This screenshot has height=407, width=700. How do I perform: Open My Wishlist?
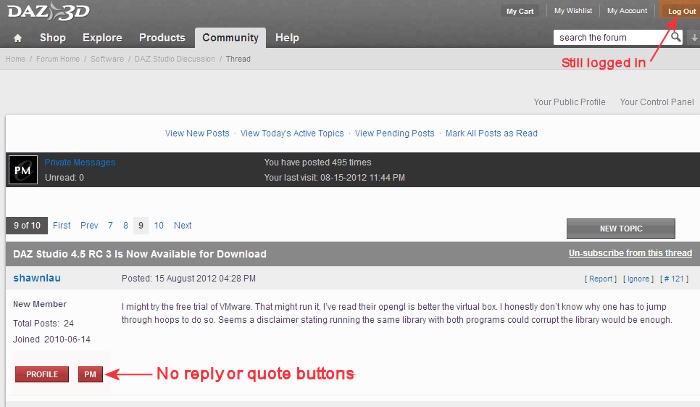click(573, 11)
